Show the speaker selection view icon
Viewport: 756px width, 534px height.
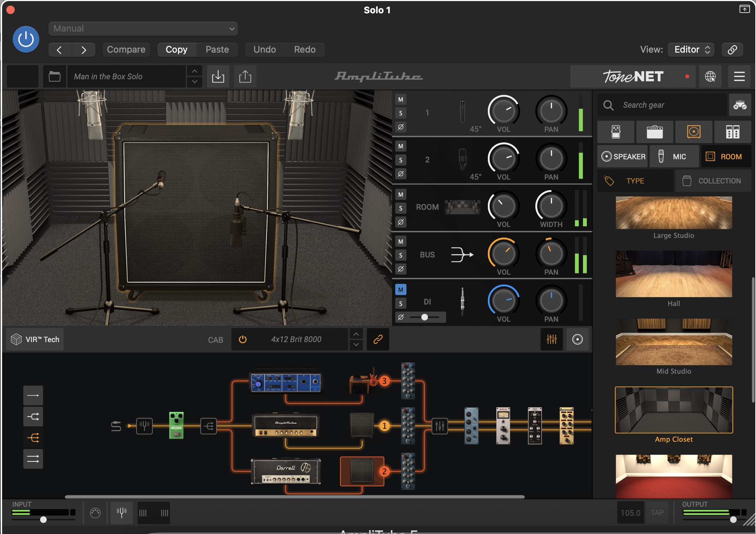[577, 339]
